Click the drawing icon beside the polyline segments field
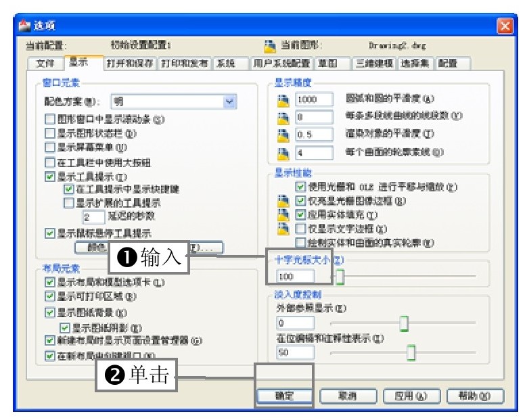Image resolution: width=527 pixels, height=420 pixels. click(283, 118)
